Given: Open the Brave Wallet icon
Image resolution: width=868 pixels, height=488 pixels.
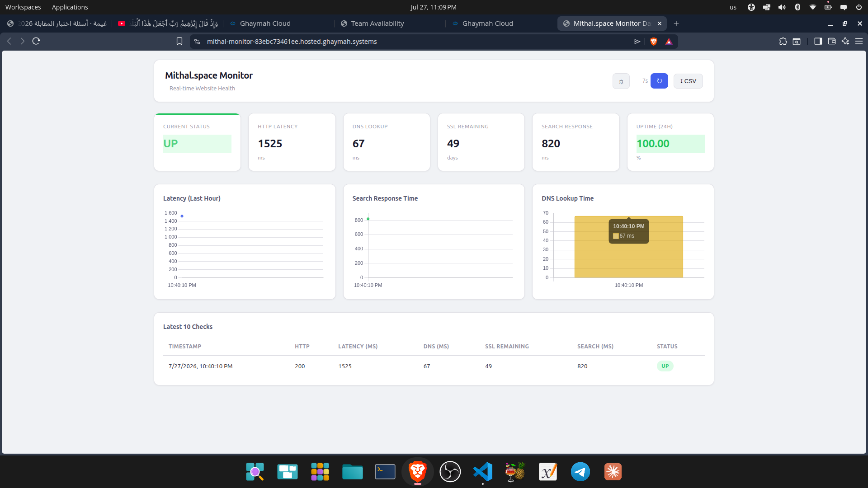Looking at the screenshot, I should tap(831, 41).
